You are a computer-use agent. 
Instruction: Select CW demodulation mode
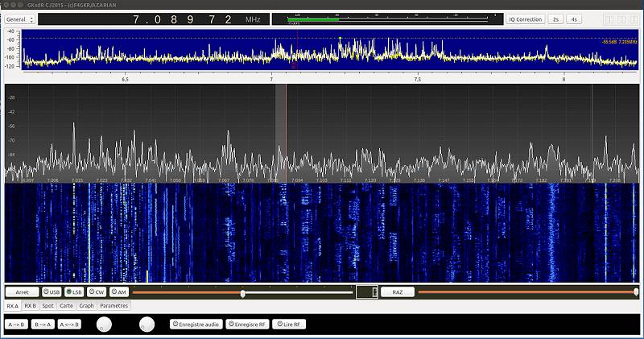click(97, 291)
